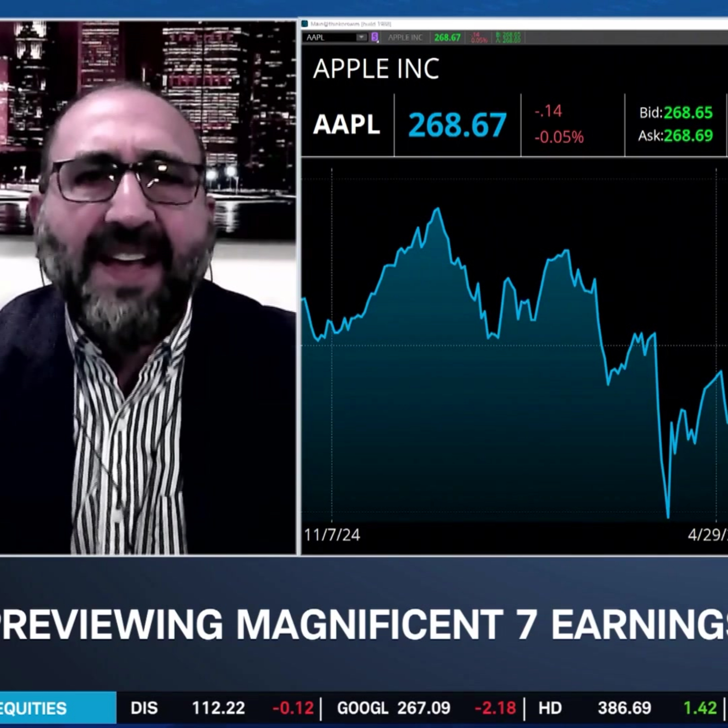Click the 11/7/24 date axis label
The width and height of the screenshot is (728, 728).
[x=332, y=535]
